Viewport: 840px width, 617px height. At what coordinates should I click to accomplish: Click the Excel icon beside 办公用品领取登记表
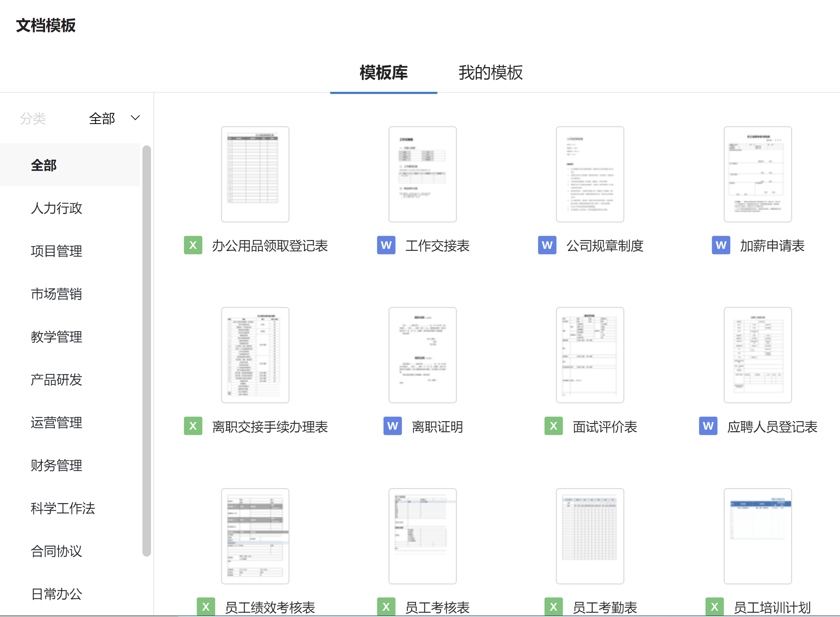pos(193,245)
